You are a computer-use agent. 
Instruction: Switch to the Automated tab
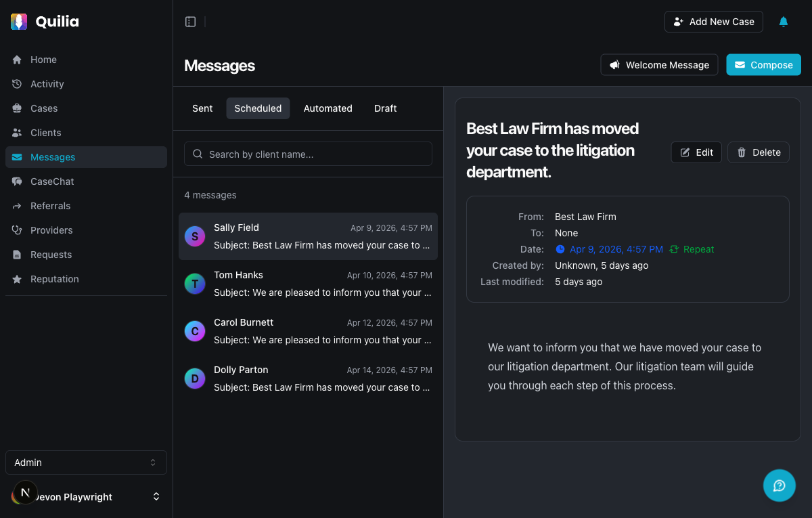(328, 108)
